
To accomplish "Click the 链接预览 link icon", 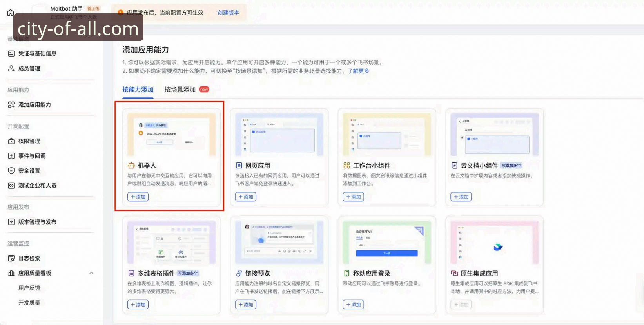I will coord(239,273).
